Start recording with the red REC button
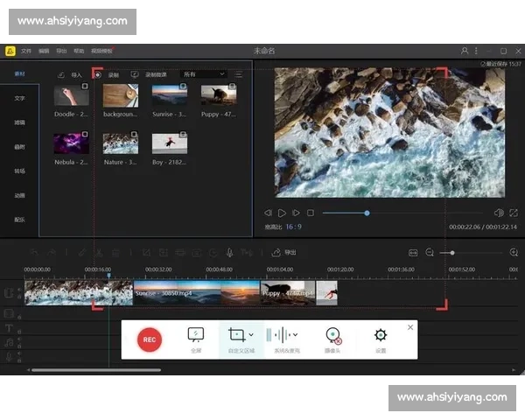 coord(149,339)
